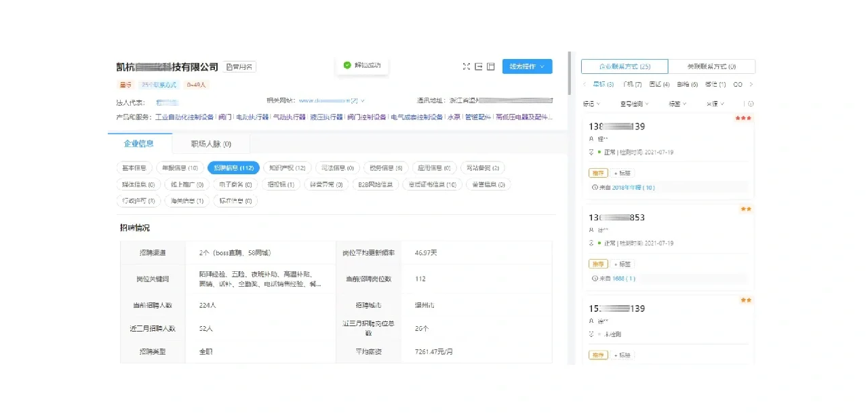
Task: Click the green checkmark on 解锁成功 notification
Action: [349, 66]
